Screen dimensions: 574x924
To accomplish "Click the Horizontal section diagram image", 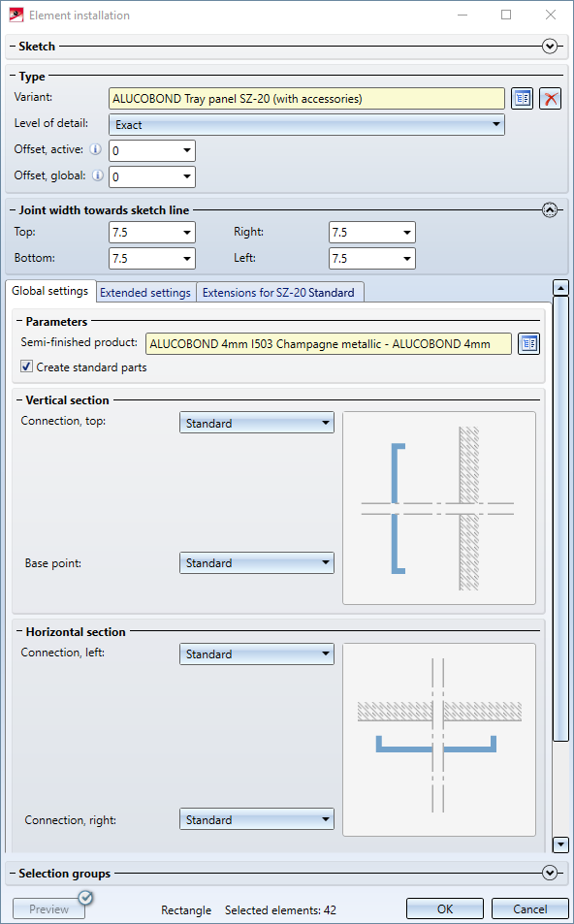I will coord(439,740).
